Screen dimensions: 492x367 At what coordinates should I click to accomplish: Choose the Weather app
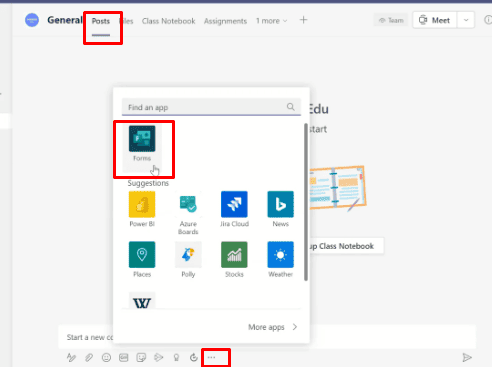click(x=280, y=259)
